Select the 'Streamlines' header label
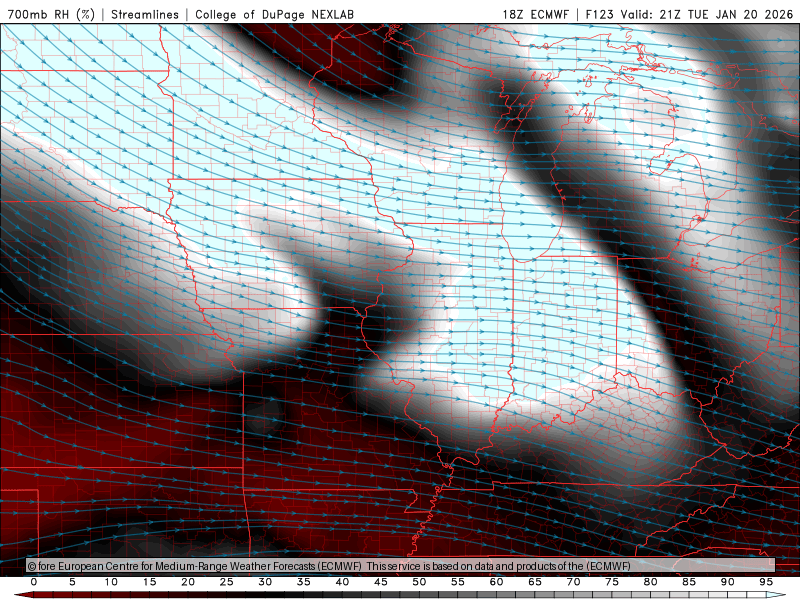This screenshot has width=800, height=600. (145, 14)
